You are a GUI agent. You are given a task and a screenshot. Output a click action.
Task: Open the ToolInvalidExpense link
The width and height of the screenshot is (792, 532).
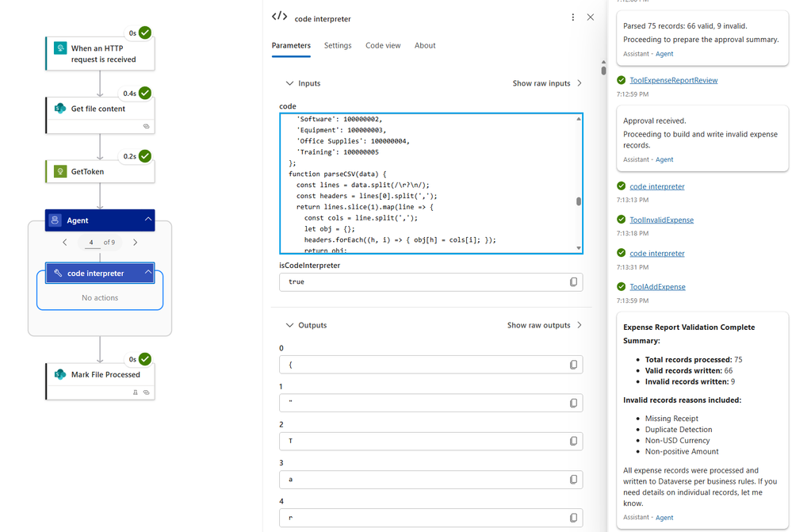click(661, 220)
